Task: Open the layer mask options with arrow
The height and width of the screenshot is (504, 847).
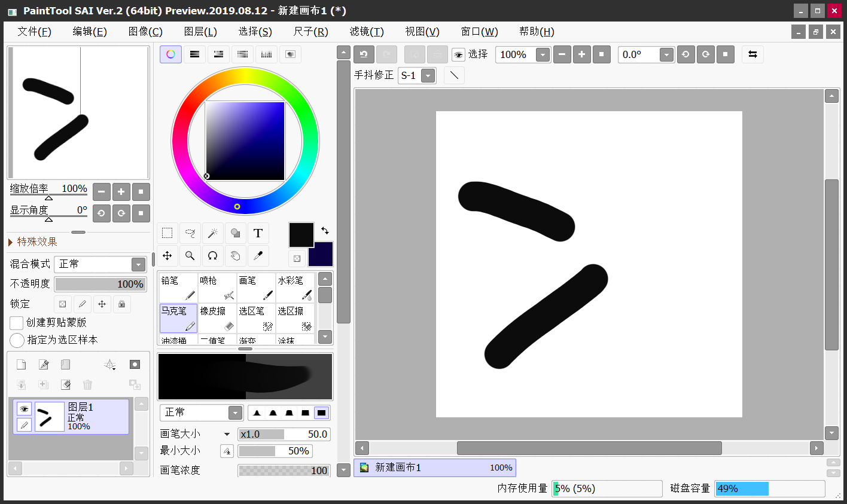Action: coord(110,365)
